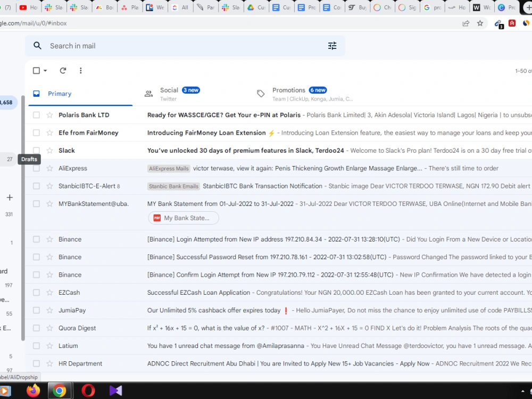Image resolution: width=532 pixels, height=399 pixels.
Task: Open Firefox from the taskbar
Action: (33, 390)
